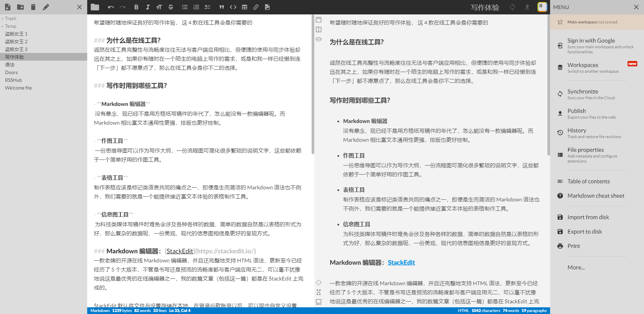Create a new file in explorer
644x314 pixels.
point(8,7)
